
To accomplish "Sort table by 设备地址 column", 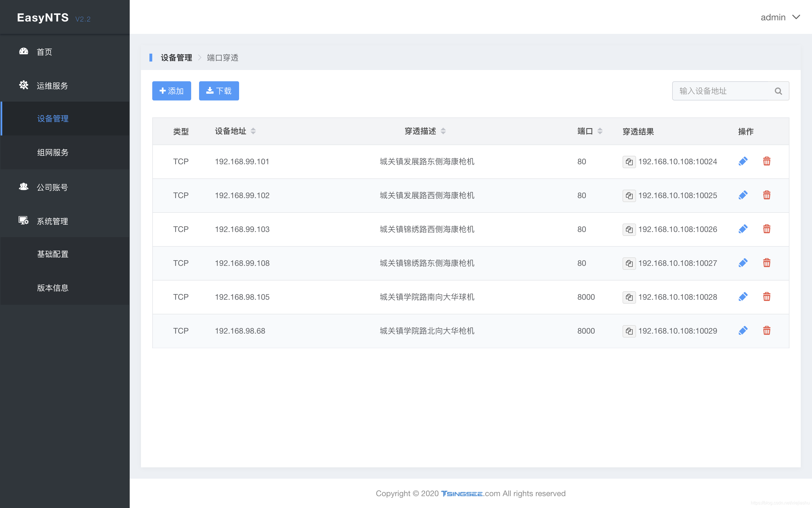I will point(253,131).
